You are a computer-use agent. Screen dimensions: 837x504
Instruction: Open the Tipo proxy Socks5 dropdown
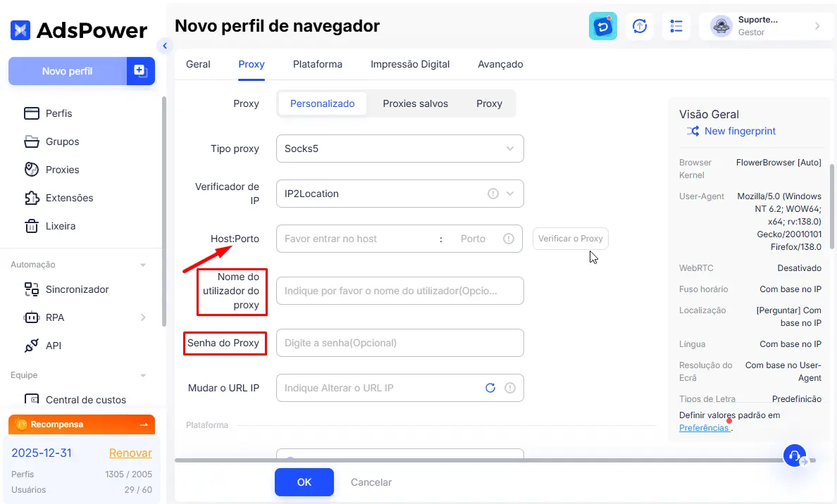(399, 149)
